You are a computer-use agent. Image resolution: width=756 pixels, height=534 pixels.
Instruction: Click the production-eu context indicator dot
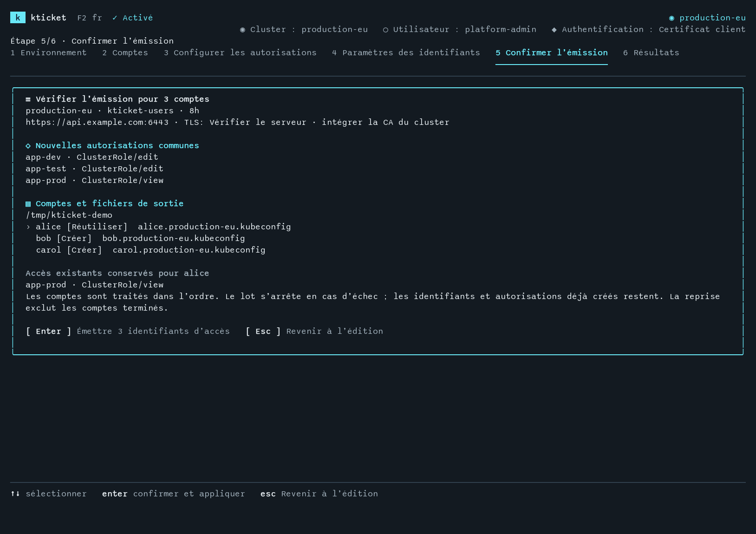[x=671, y=18]
